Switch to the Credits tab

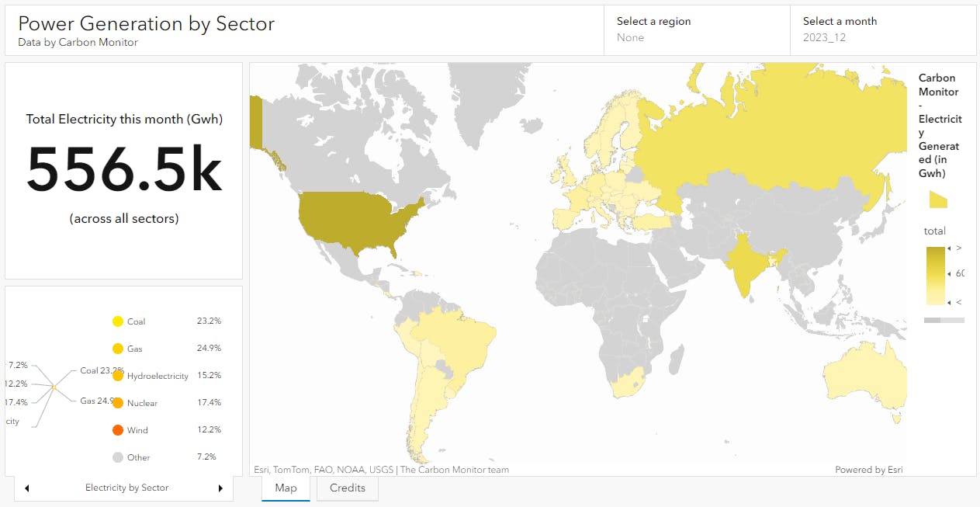click(x=347, y=488)
